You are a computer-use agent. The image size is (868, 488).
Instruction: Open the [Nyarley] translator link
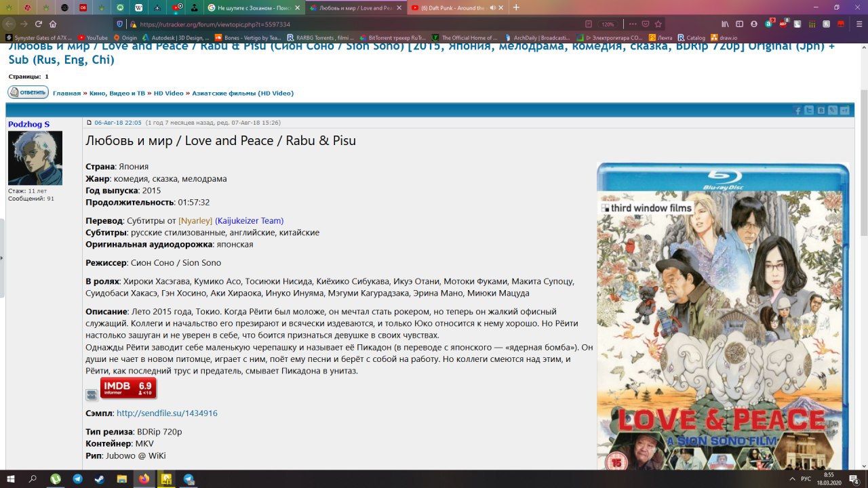pyautogui.click(x=195, y=221)
